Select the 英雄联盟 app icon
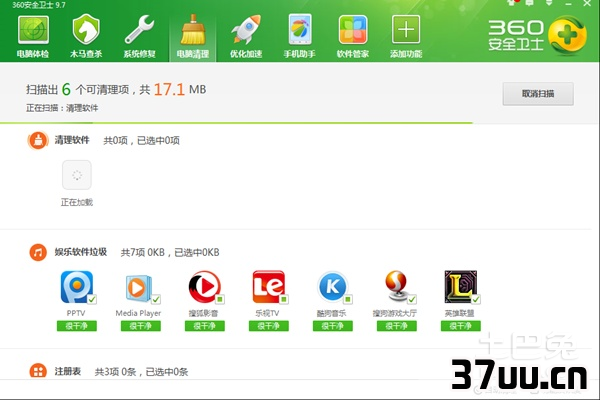The width and height of the screenshot is (600, 400). click(460, 287)
